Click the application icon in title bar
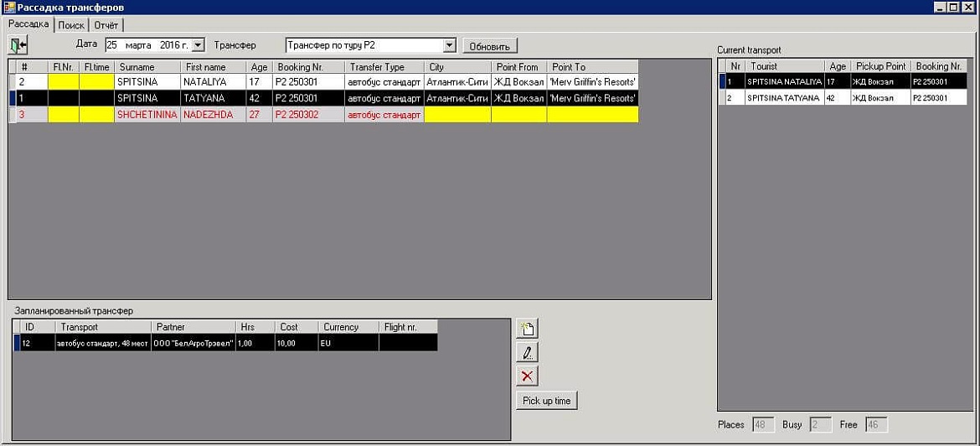Image resolution: width=980 pixels, height=446 pixels. coord(8,8)
